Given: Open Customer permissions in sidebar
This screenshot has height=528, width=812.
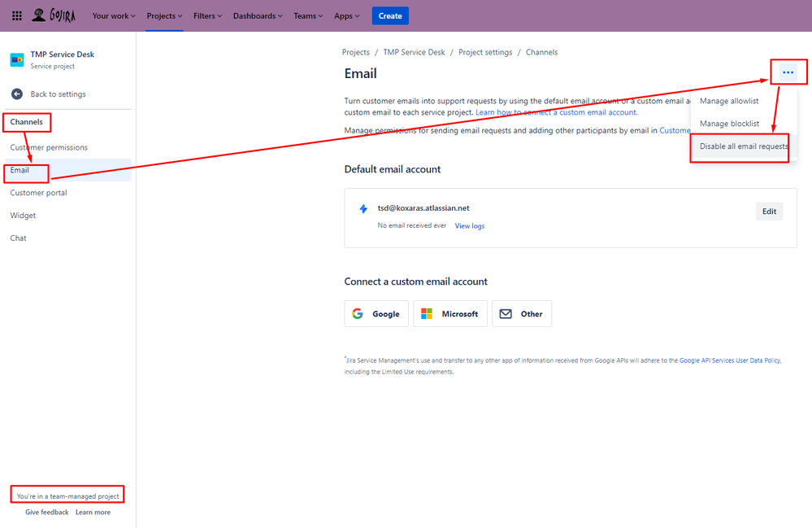Looking at the screenshot, I should 67,147.
